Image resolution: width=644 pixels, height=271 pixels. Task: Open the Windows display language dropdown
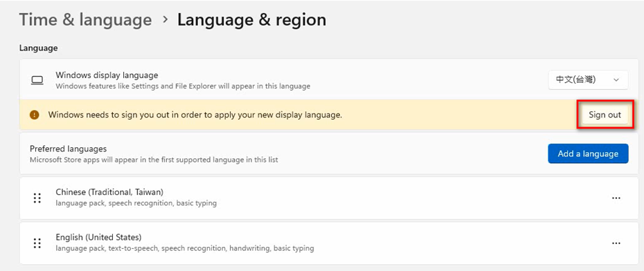pos(588,80)
